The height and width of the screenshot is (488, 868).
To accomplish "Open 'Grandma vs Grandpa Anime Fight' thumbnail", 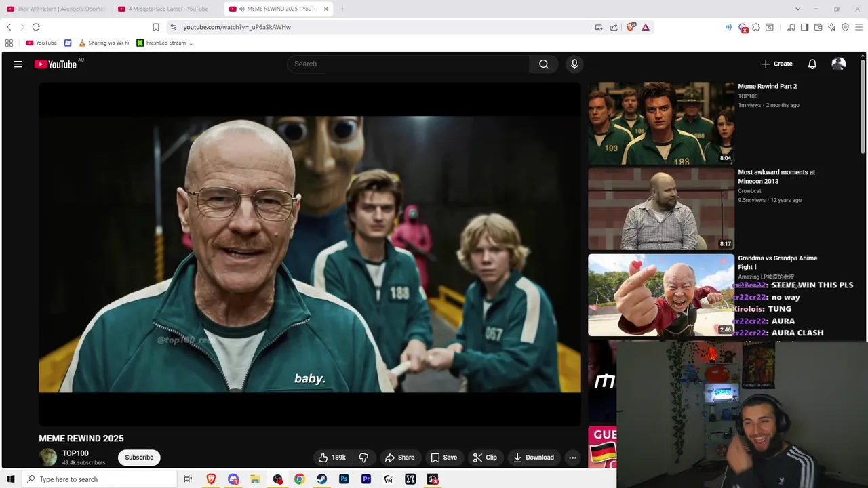I will pos(661,295).
